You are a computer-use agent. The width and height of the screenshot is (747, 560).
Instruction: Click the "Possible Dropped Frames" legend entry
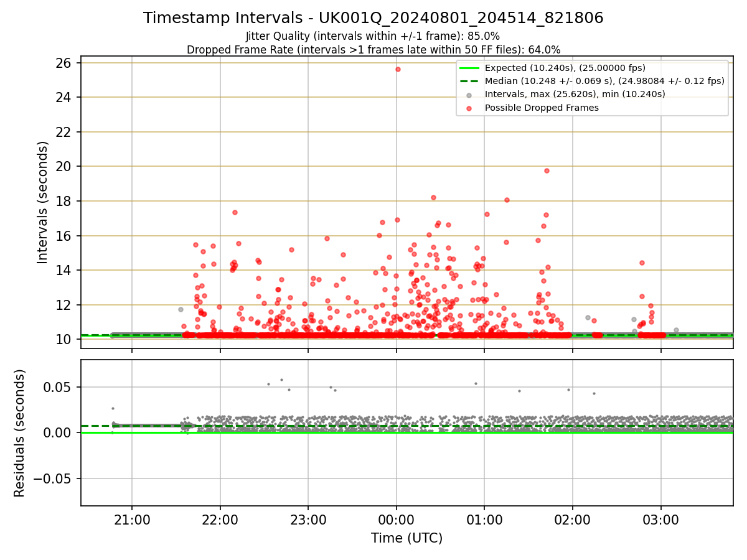[x=542, y=108]
